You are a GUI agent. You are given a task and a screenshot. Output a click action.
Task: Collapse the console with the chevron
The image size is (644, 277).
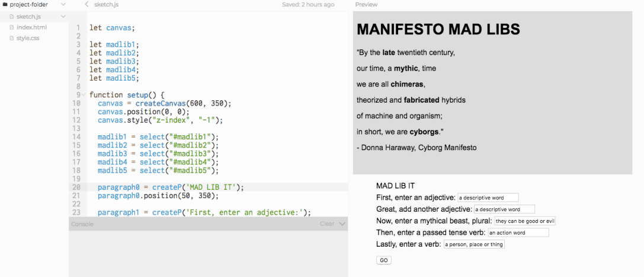(341, 224)
